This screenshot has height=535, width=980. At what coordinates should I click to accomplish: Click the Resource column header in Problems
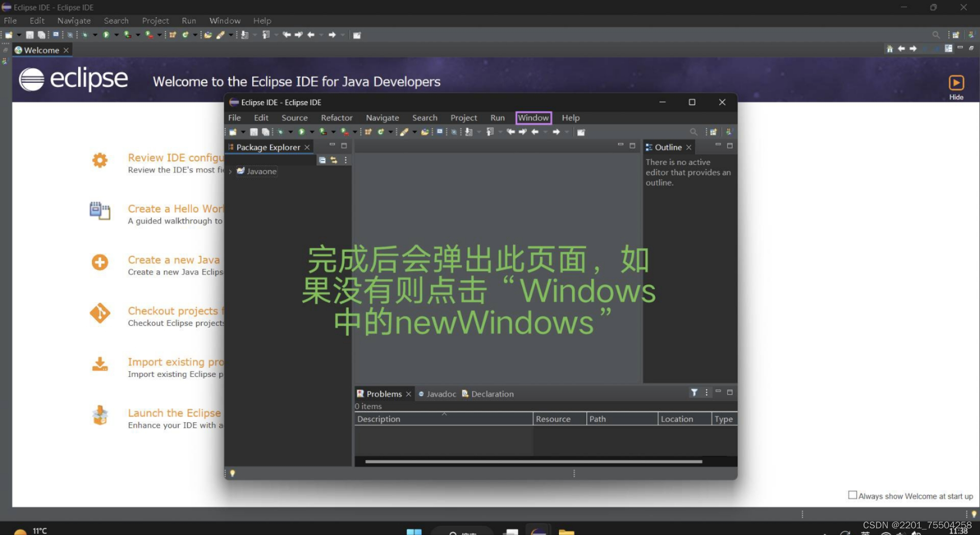click(560, 419)
